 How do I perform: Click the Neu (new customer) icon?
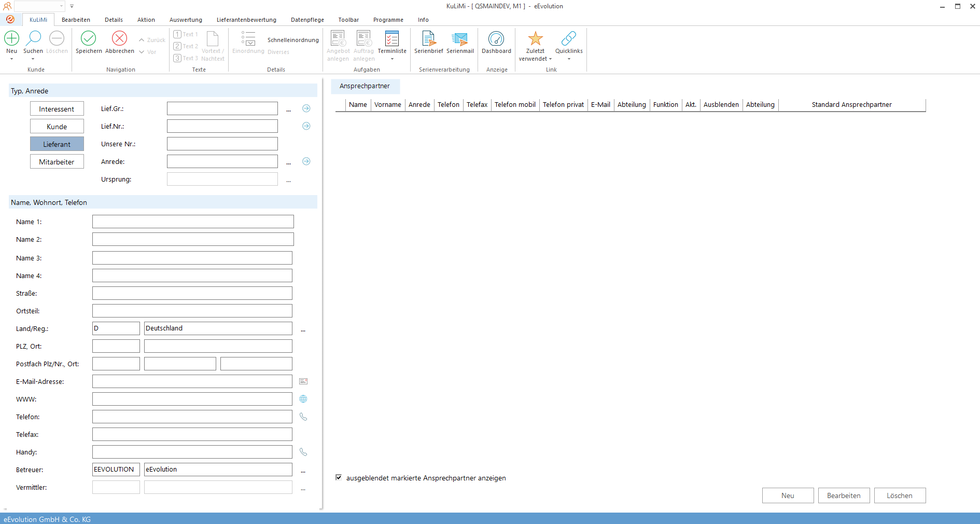(x=11, y=38)
